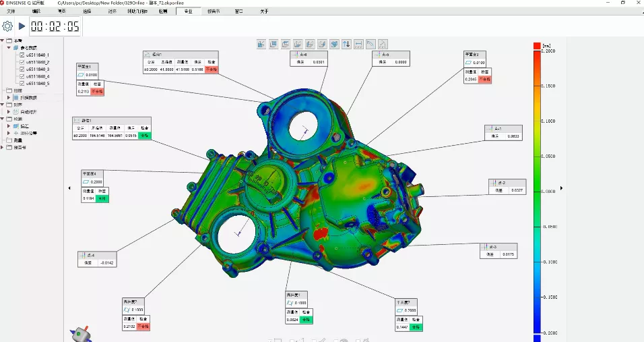Click the red swatch atop the color scale
The image size is (644, 342).
(537, 45)
